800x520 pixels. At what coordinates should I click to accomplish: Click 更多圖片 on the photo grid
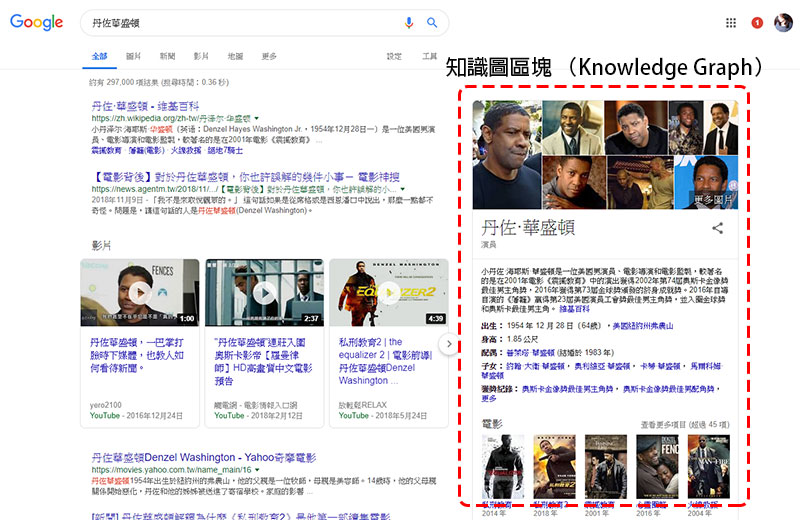coord(712,200)
